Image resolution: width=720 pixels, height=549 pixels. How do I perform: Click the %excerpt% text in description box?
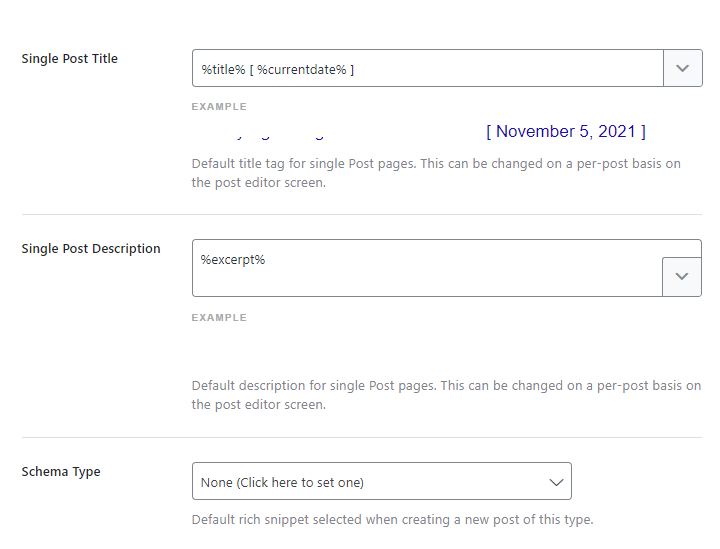(233, 260)
